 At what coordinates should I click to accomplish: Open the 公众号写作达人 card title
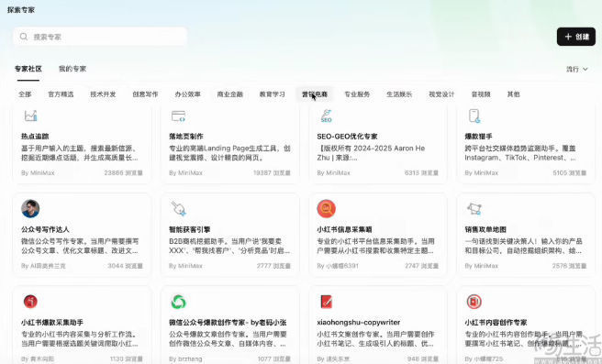[45, 229]
